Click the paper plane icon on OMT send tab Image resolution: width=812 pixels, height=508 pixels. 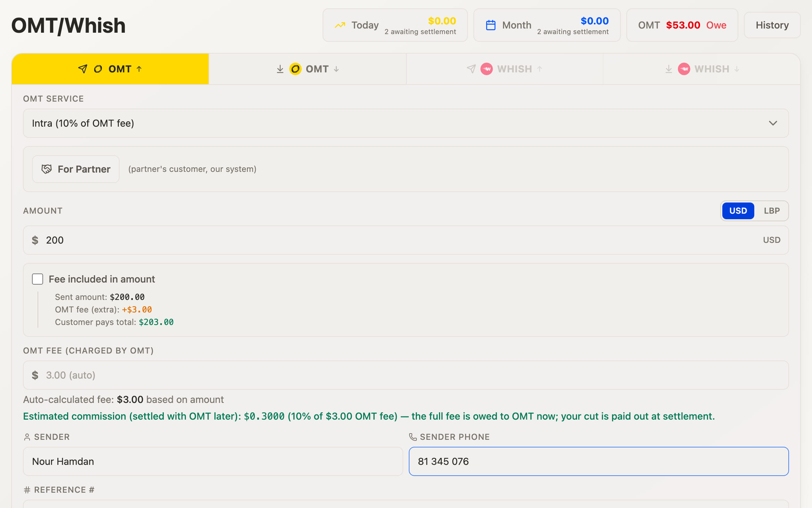tap(83, 69)
